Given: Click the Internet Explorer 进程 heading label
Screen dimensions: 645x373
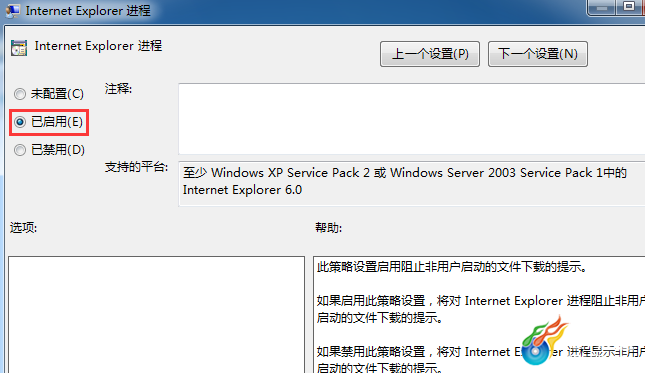Looking at the screenshot, I should click(x=98, y=46).
